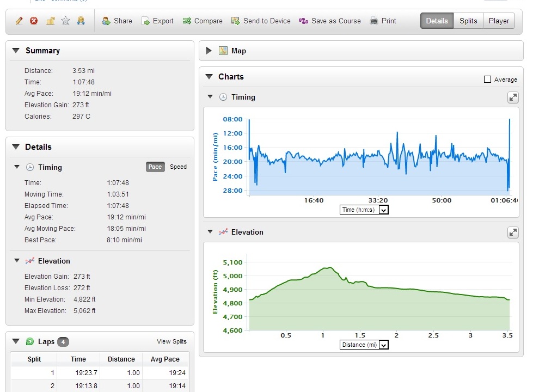Click the padlock privacy icon
This screenshot has width=533, height=392.
pos(50,21)
